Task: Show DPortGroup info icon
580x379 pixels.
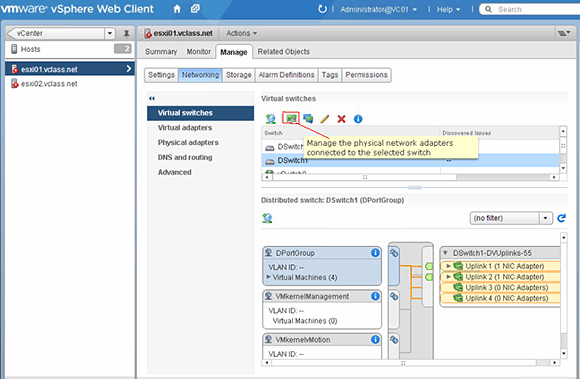Action: [x=375, y=253]
